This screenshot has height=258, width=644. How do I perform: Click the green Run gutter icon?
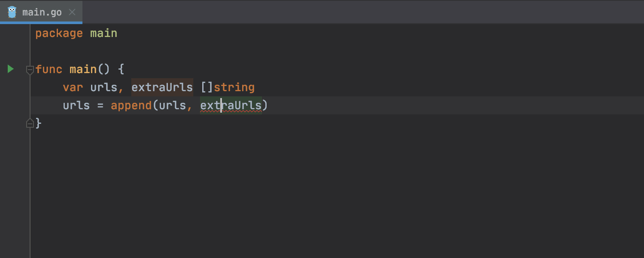point(11,69)
